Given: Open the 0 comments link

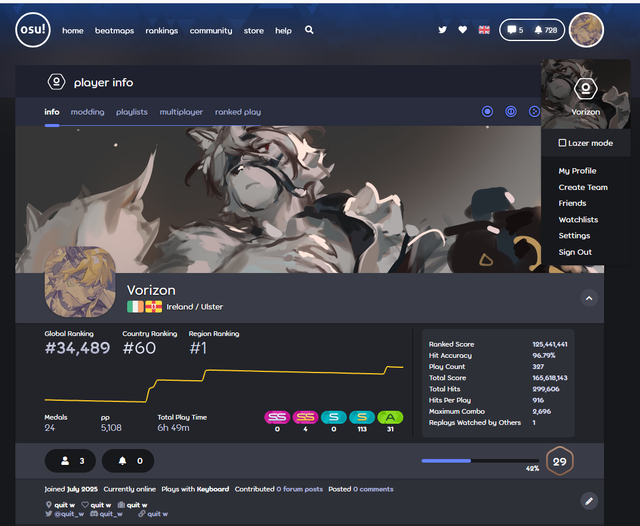Looking at the screenshot, I should (x=373, y=489).
